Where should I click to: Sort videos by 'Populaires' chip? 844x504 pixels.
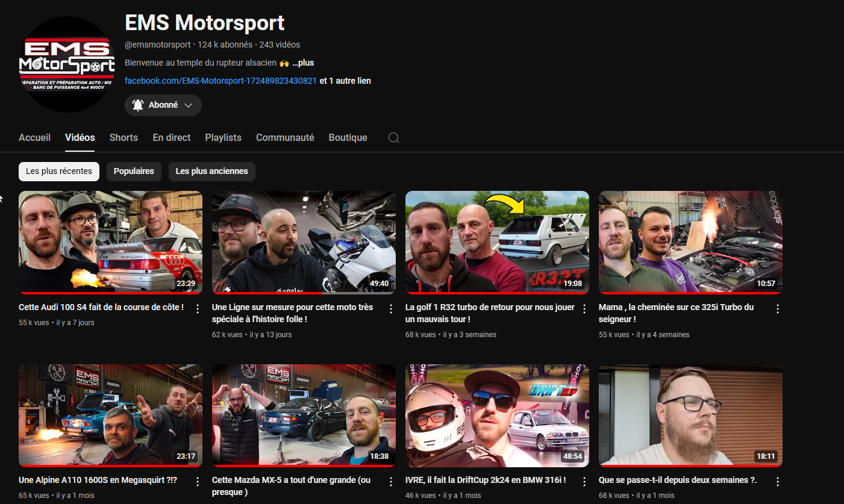(x=134, y=172)
